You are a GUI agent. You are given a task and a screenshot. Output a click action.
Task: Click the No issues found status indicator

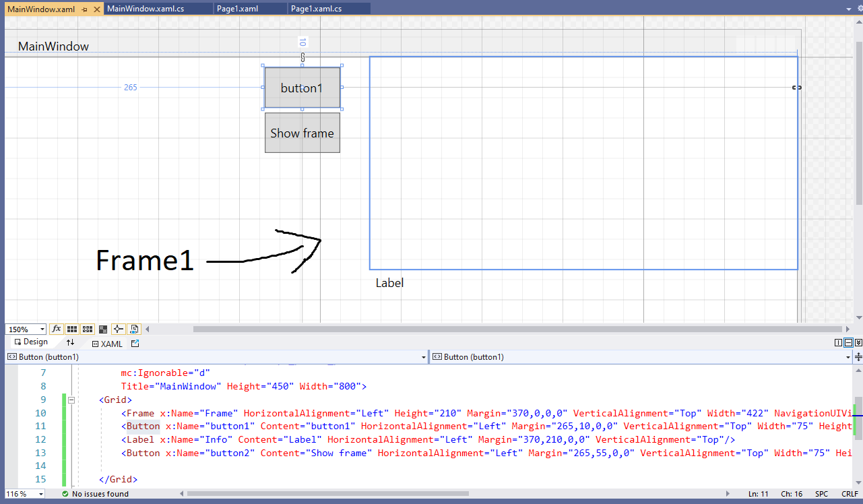[95, 494]
